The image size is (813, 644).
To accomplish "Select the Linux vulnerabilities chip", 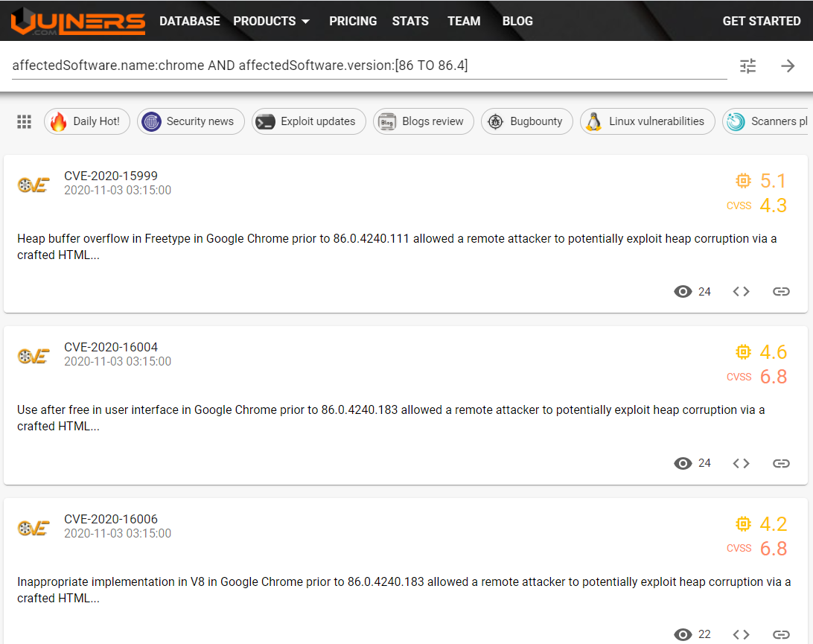I will coord(647,121).
